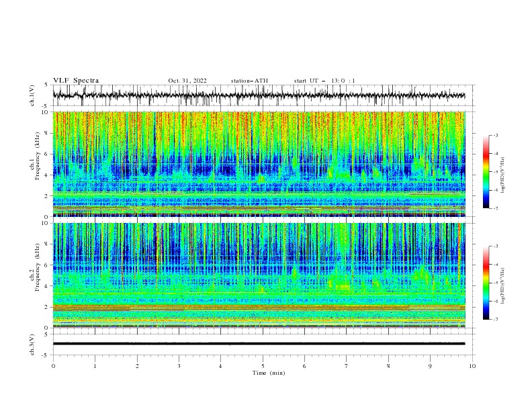Select the "ch.1(V)" axis label
This screenshot has width=532, height=411.
pos(32,95)
